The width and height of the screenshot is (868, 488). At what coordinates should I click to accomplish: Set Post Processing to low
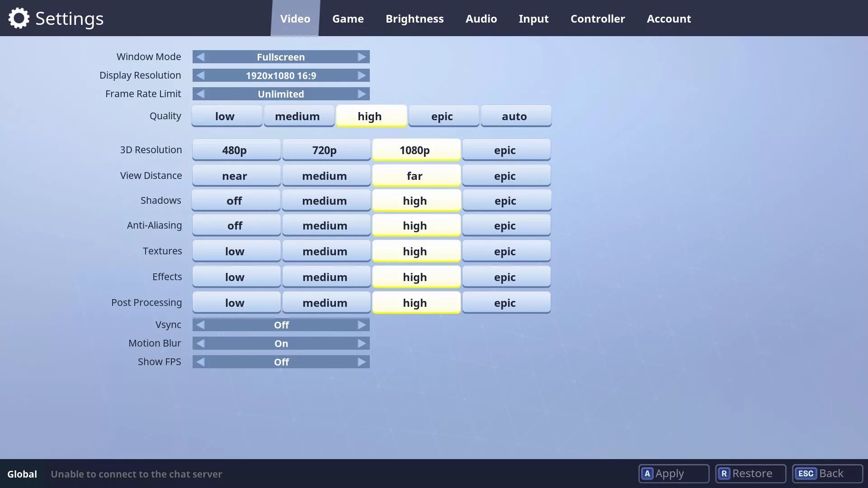[x=234, y=303]
